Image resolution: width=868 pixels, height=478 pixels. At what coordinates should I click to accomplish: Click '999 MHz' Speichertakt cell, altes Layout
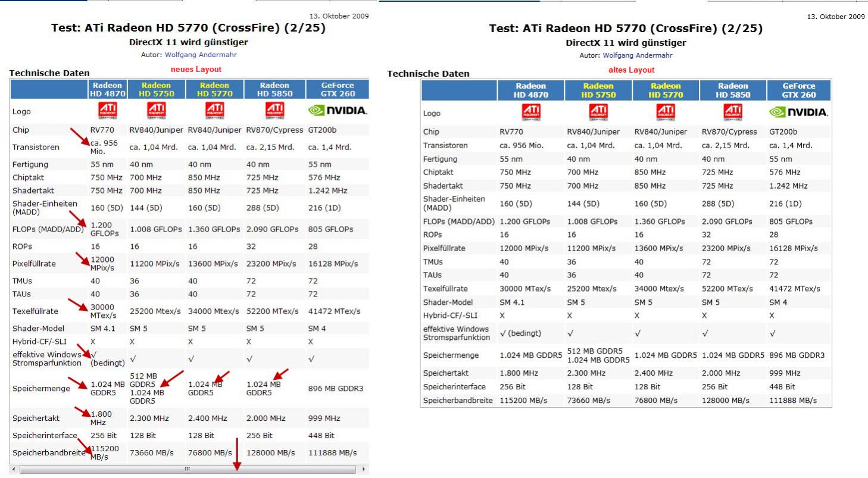point(785,373)
